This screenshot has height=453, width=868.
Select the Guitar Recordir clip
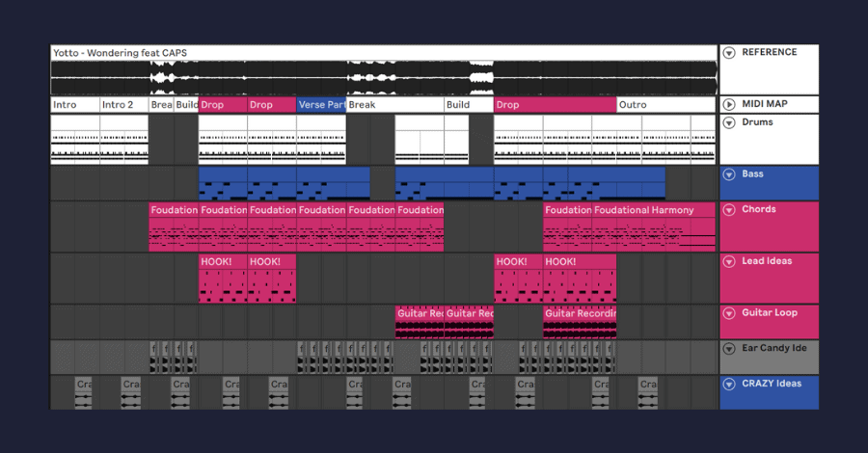tap(580, 322)
